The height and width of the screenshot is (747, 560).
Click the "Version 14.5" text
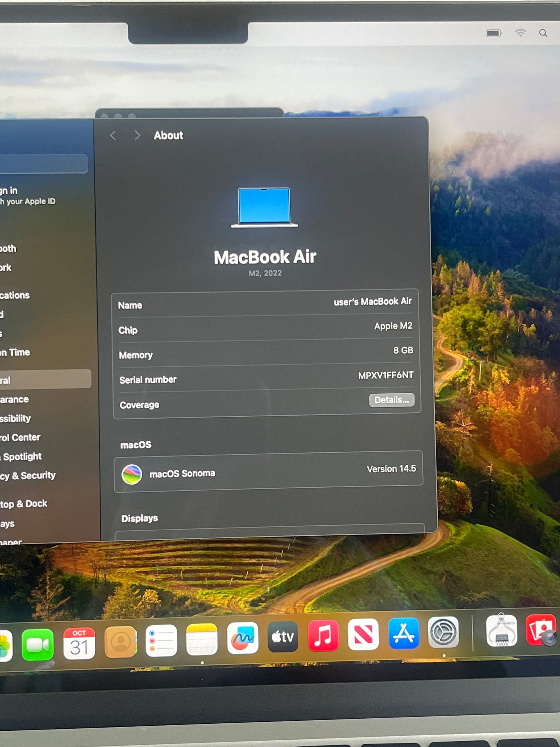[x=391, y=469]
